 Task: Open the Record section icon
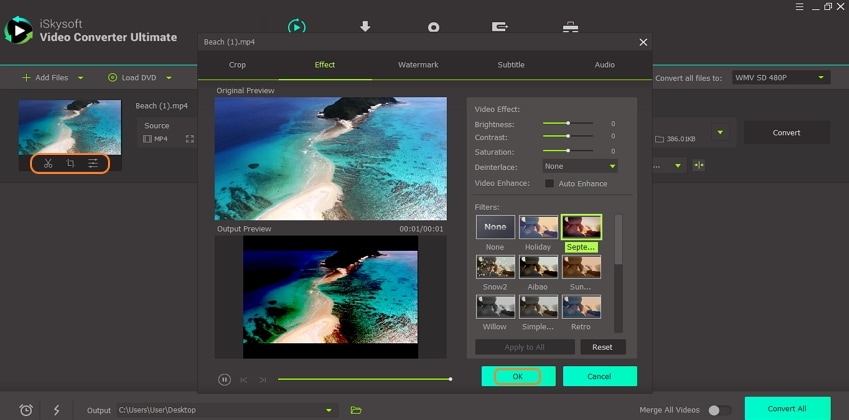(x=433, y=27)
